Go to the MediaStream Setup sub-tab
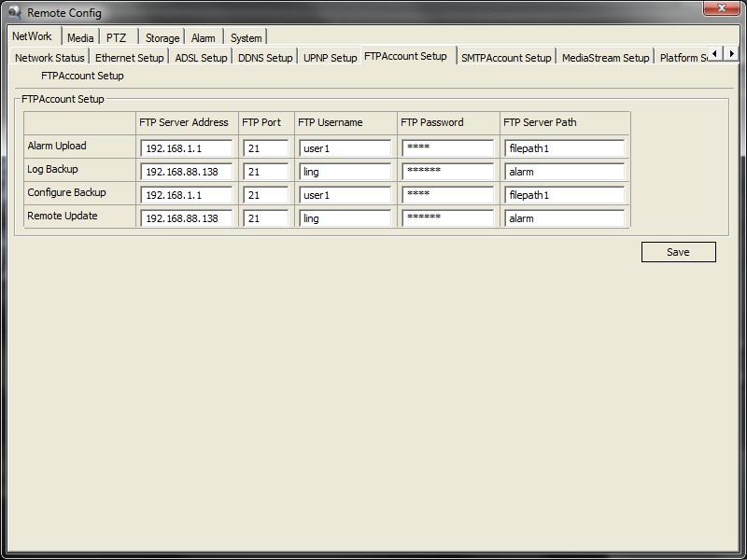The width and height of the screenshot is (747, 560). 605,58
